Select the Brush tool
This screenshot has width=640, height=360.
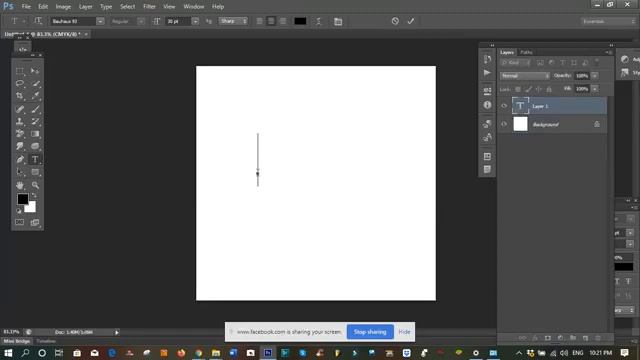(35, 109)
